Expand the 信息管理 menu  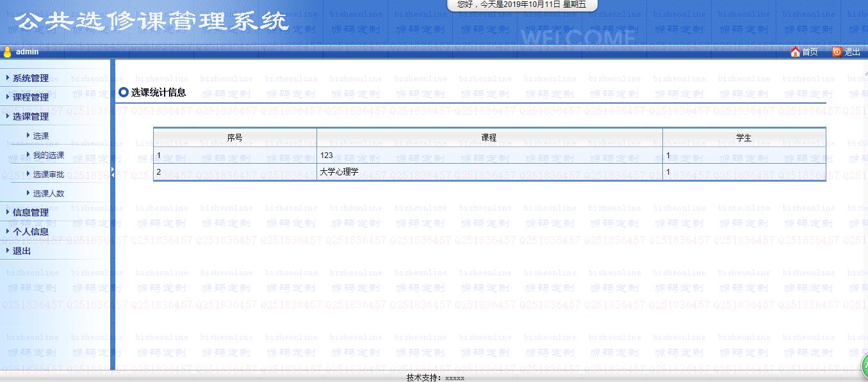30,212
